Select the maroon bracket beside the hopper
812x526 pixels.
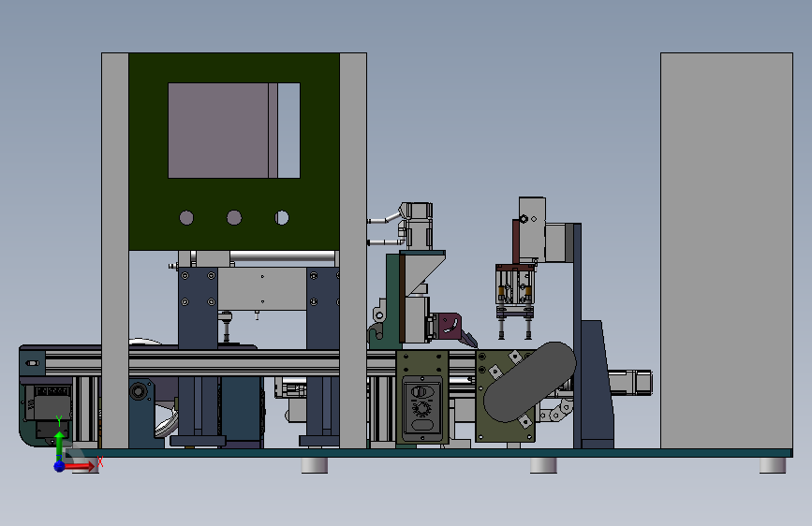[450, 326]
